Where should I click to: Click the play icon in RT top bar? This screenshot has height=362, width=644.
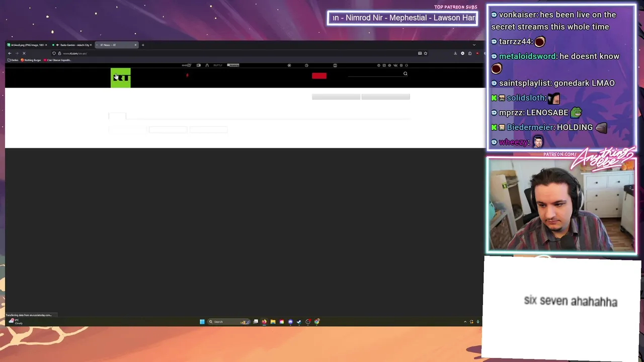click(289, 65)
